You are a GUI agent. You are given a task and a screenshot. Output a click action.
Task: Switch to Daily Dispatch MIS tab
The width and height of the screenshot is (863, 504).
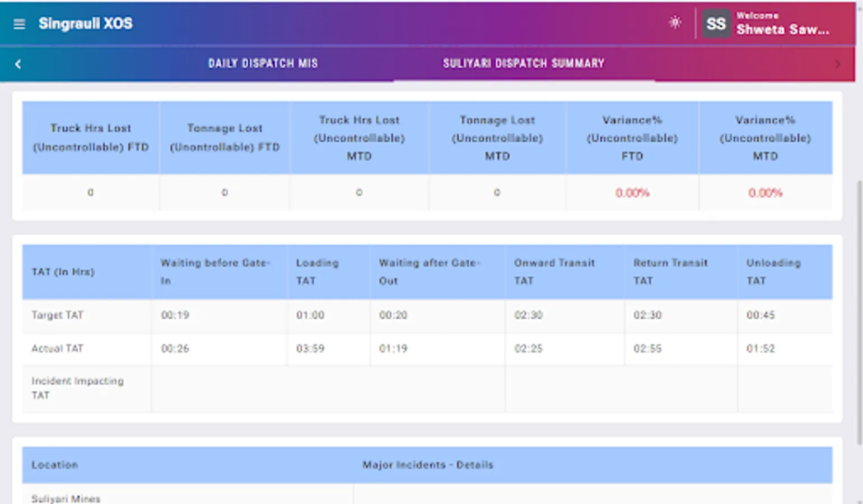click(x=263, y=63)
